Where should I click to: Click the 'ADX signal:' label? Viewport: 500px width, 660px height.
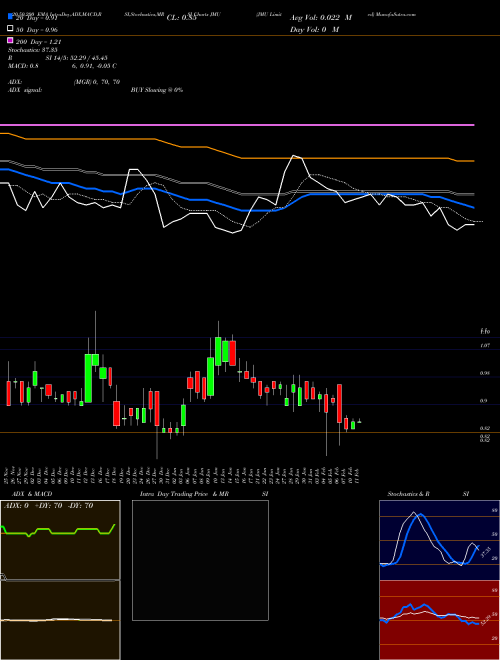[25, 90]
